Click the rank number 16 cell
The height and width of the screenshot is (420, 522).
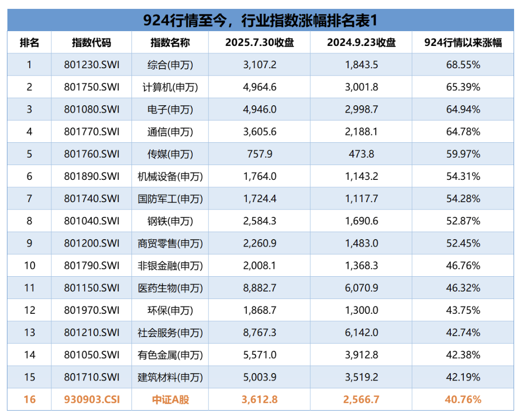point(29,399)
